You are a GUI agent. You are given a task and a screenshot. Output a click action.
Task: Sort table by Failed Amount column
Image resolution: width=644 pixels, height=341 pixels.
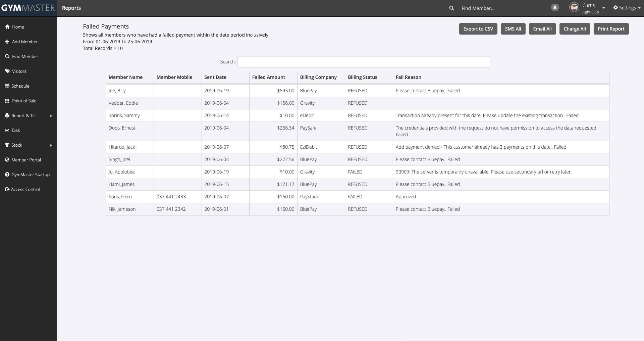268,77
